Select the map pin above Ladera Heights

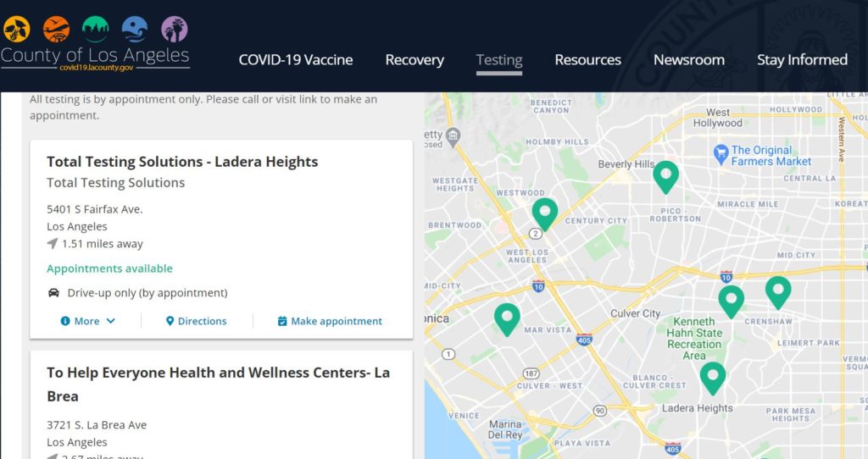click(713, 379)
